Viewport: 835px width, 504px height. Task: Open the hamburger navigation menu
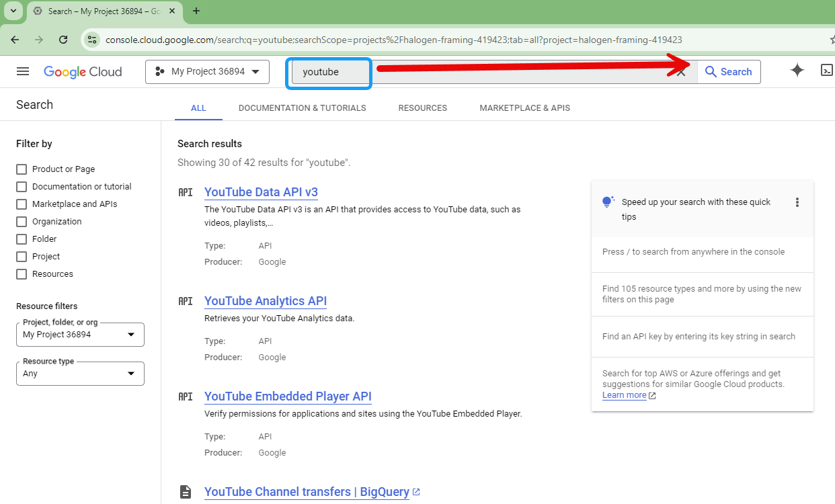23,71
